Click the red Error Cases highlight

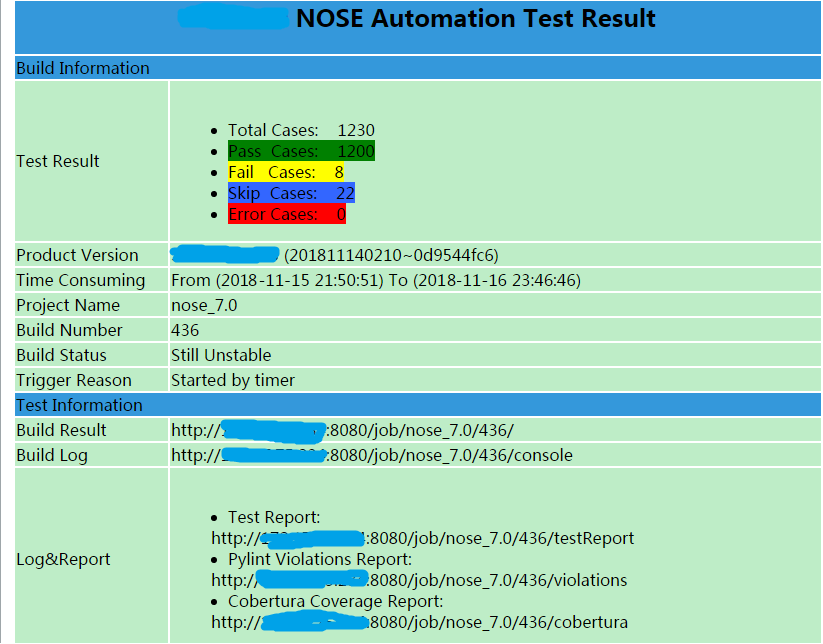point(287,214)
